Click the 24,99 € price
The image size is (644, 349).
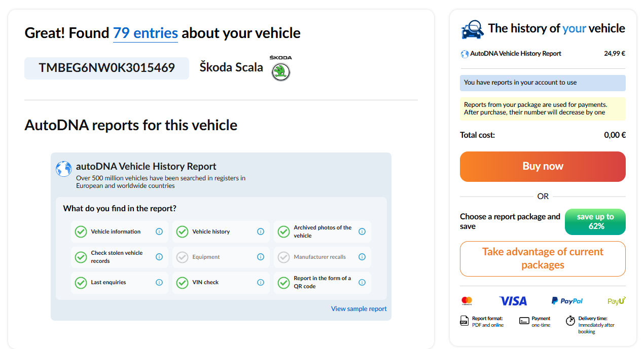[615, 54]
